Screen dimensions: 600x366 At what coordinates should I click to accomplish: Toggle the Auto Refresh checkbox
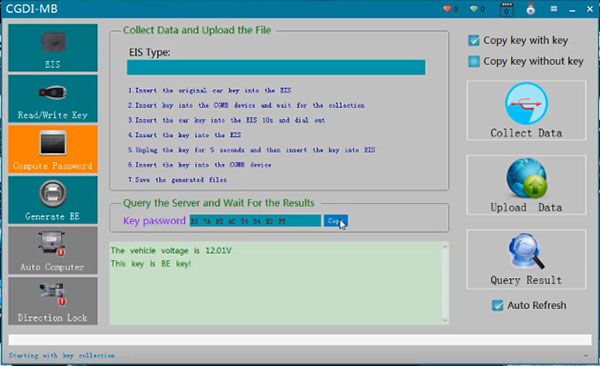(x=497, y=305)
